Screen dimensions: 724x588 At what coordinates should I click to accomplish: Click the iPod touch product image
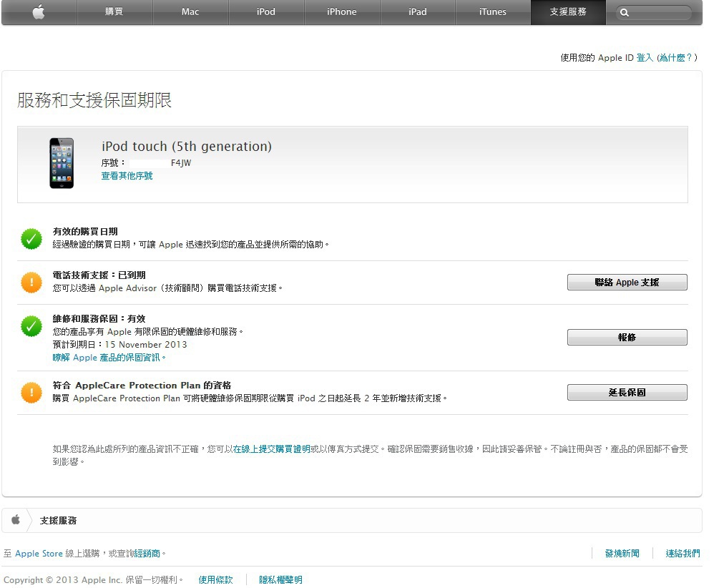click(62, 163)
